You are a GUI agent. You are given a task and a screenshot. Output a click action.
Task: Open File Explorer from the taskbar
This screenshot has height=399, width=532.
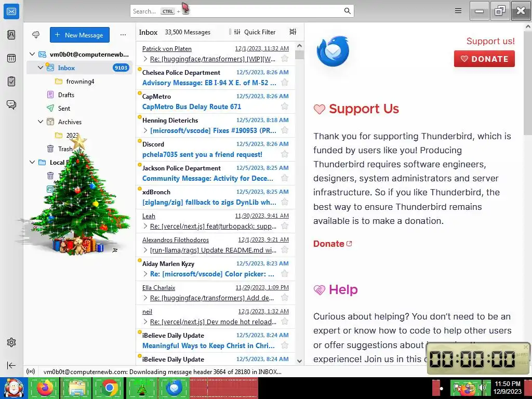click(77, 388)
